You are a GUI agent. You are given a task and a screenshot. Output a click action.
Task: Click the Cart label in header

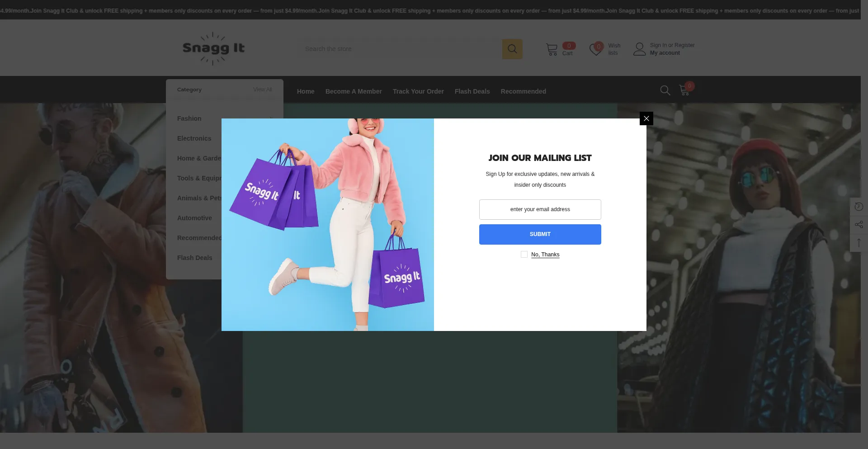coord(567,53)
